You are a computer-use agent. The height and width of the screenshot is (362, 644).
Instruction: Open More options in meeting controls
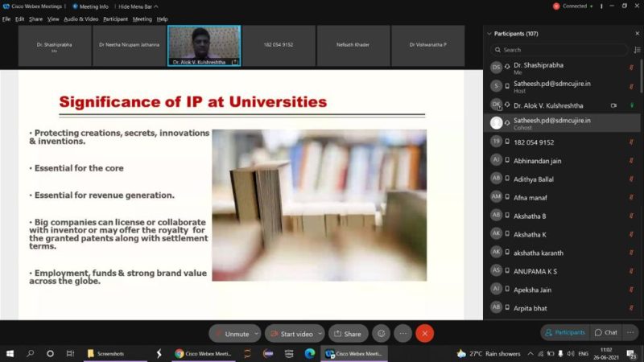coord(402,333)
